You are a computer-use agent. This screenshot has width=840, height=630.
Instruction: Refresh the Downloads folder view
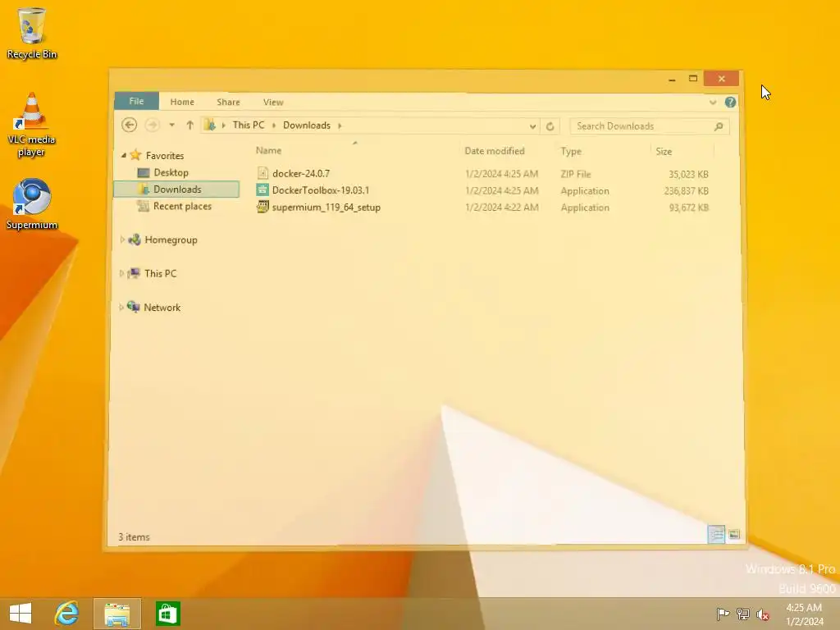(x=550, y=126)
